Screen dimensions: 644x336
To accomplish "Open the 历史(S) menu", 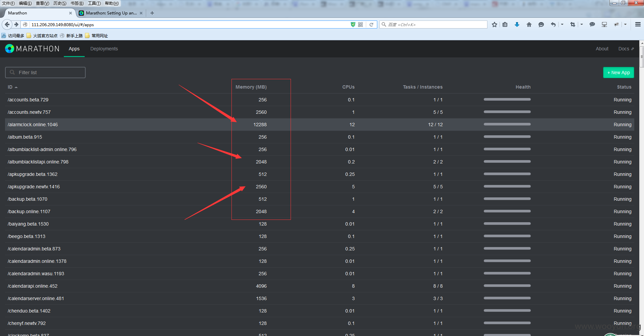I will 60,3.
